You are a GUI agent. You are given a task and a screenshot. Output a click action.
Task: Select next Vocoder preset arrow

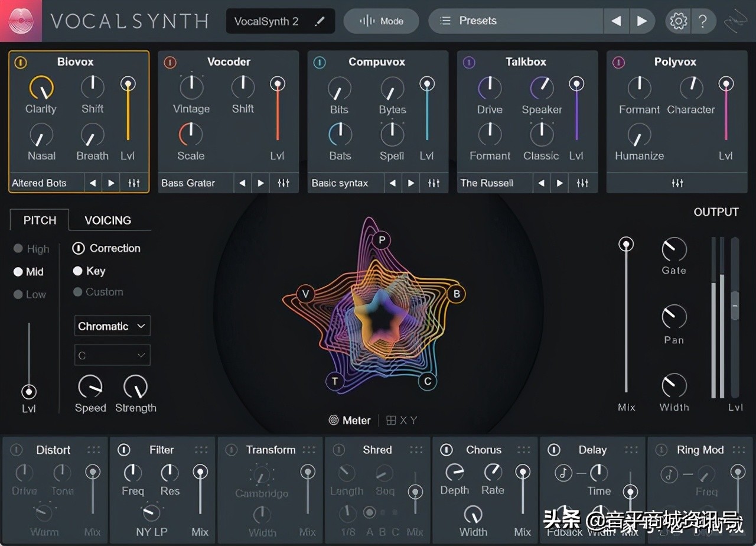click(x=260, y=183)
